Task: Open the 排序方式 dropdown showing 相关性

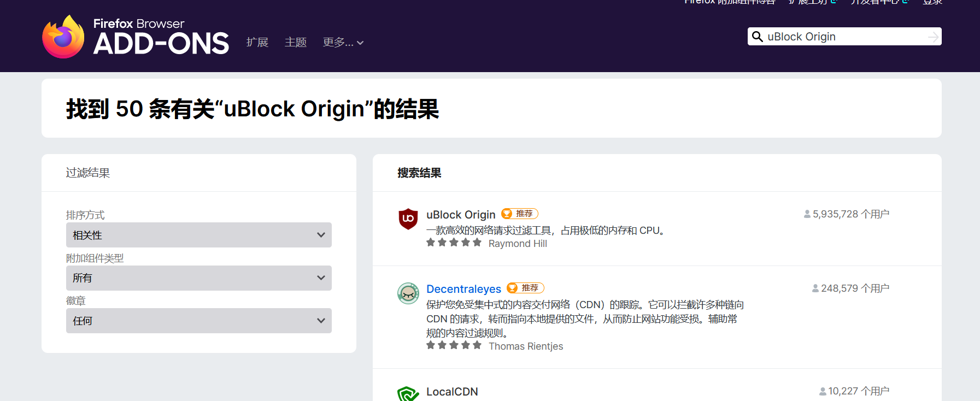Action: pos(198,235)
